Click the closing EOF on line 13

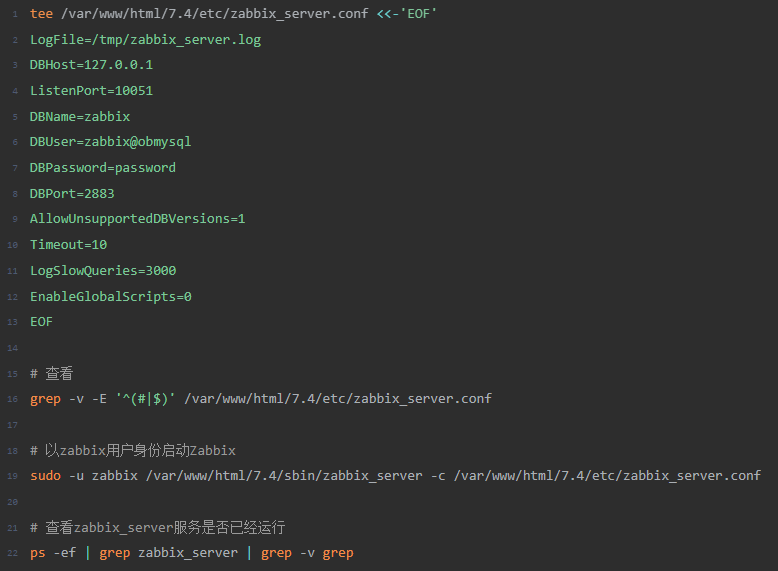[x=41, y=322]
